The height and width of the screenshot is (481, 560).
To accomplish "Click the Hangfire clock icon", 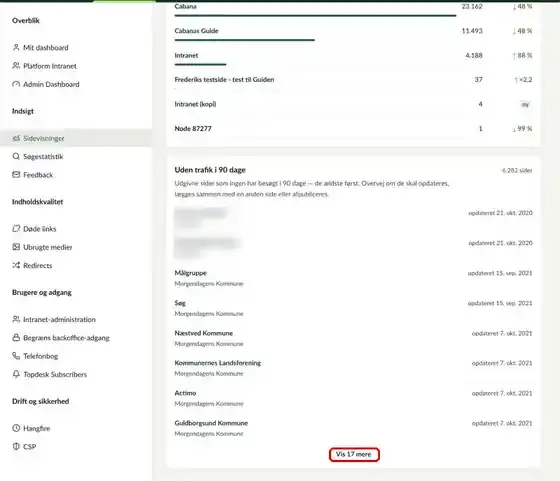I will pyautogui.click(x=16, y=428).
